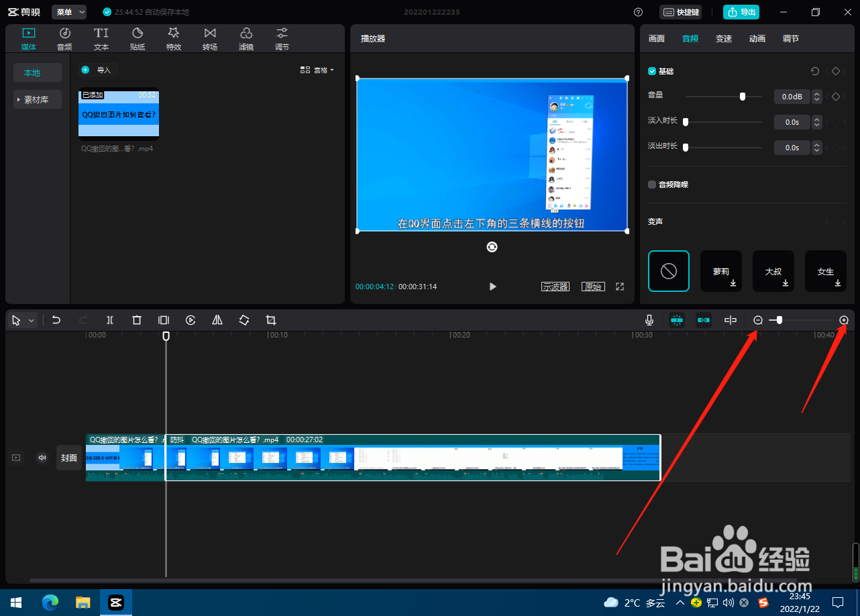
Task: Open the 调节 adjust tab in top toolbar
Action: 282,39
